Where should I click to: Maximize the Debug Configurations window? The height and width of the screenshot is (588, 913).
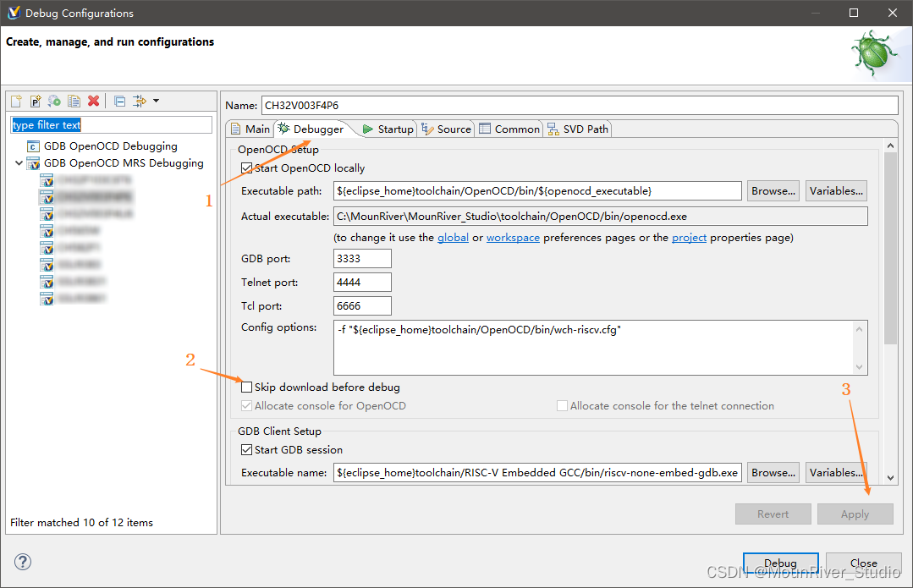854,13
